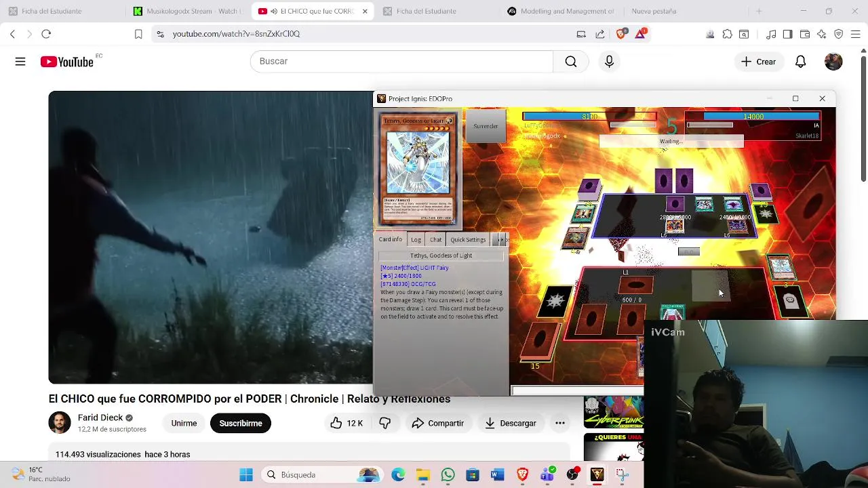
Task: Open OBS Studio from the taskbar
Action: [573, 475]
